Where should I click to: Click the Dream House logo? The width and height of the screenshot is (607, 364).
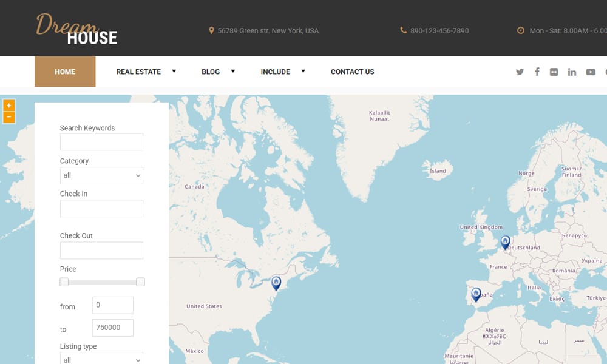click(x=76, y=30)
